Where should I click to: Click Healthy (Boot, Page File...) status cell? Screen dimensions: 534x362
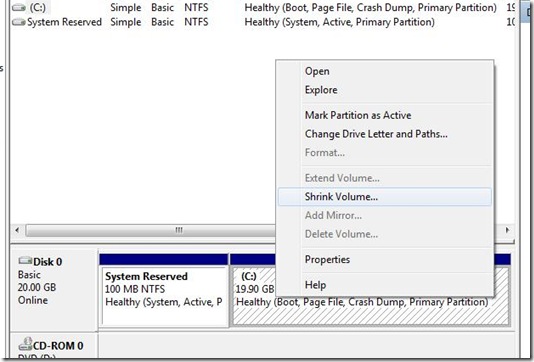click(371, 7)
